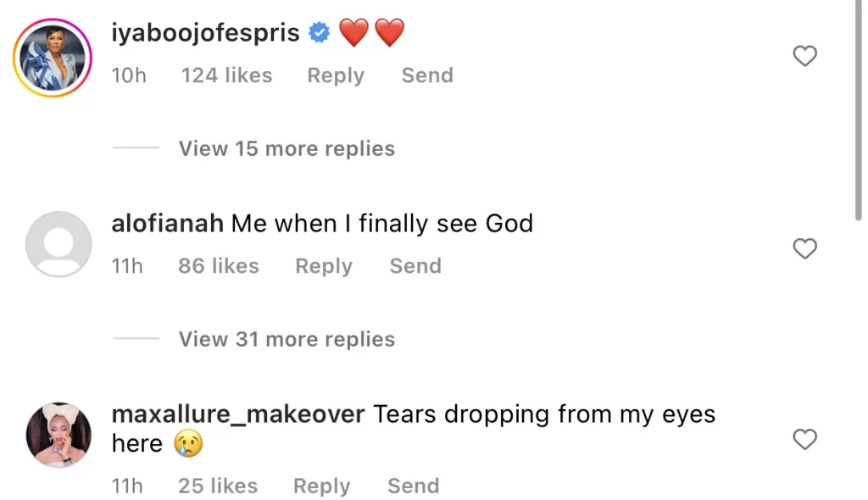The width and height of the screenshot is (868, 500).
Task: Like alofianah's comment with heart icon
Action: pyautogui.click(x=804, y=248)
